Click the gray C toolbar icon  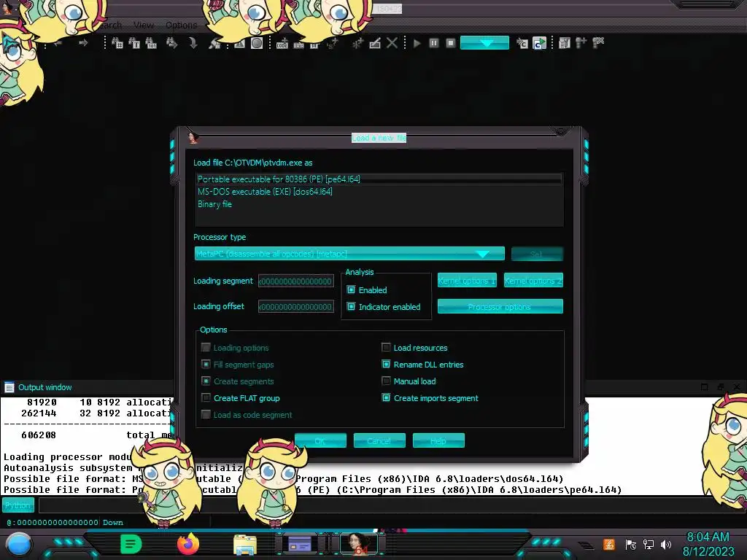click(x=522, y=43)
